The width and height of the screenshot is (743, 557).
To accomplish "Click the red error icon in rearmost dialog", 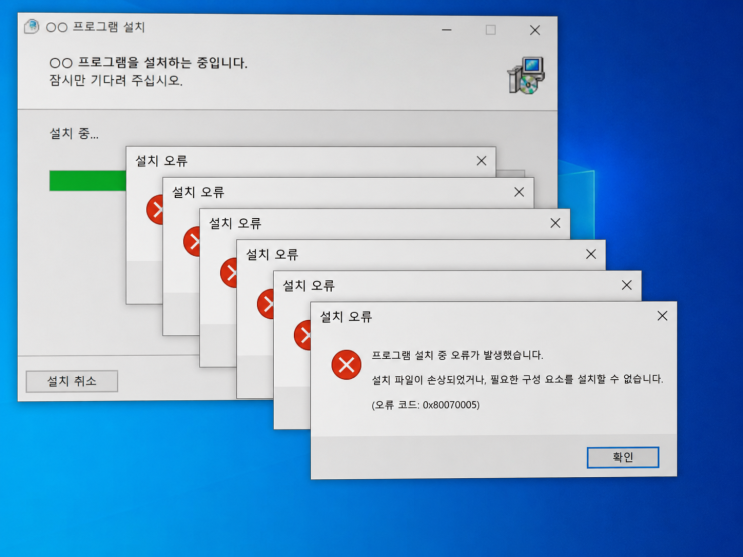I will pos(154,210).
